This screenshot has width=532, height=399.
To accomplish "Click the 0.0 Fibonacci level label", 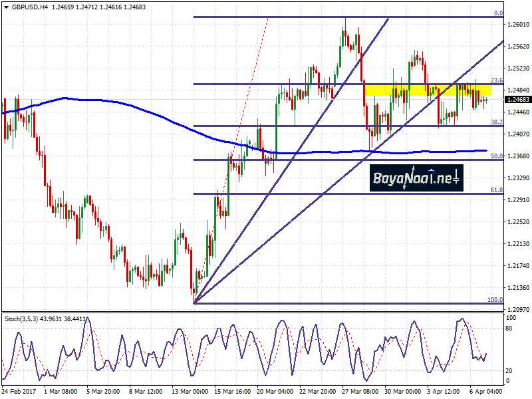I will (x=497, y=13).
